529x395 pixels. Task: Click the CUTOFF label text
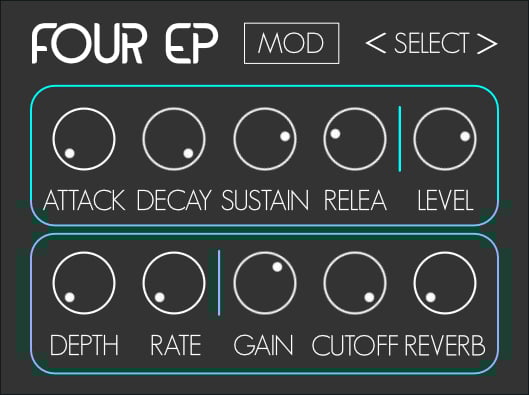click(x=355, y=345)
